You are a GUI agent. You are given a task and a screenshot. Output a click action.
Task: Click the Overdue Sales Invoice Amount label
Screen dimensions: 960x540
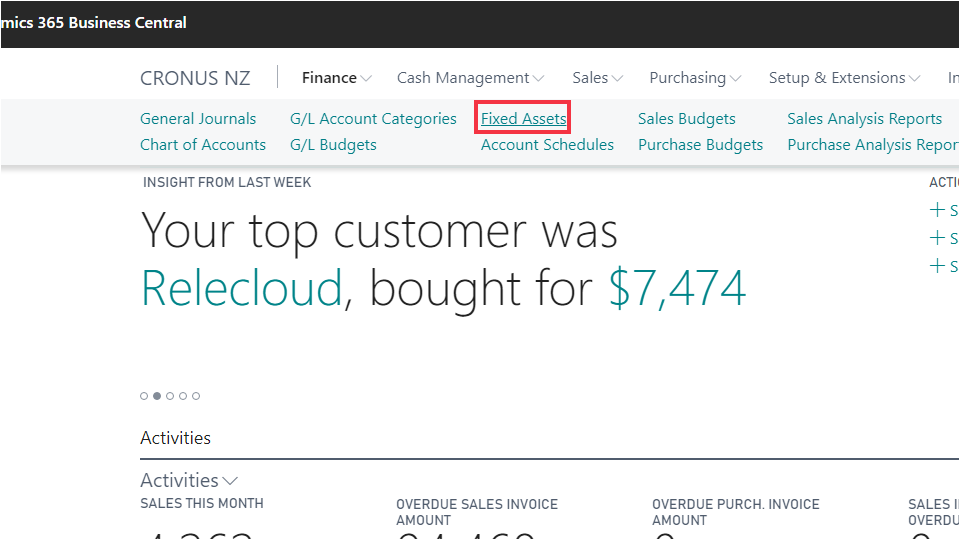click(x=477, y=512)
